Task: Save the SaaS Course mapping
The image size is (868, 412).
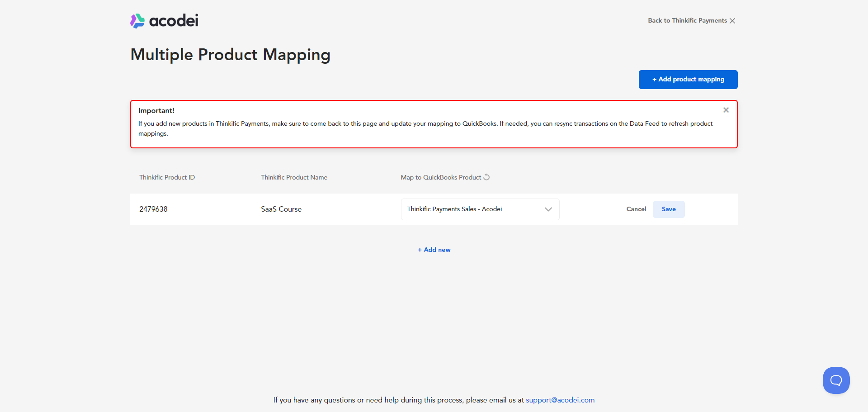Action: point(669,209)
